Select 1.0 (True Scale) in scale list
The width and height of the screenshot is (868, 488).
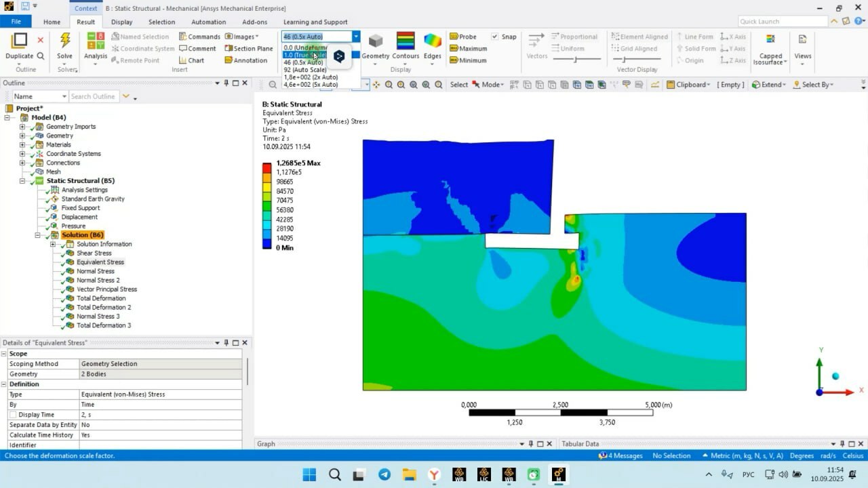click(304, 55)
